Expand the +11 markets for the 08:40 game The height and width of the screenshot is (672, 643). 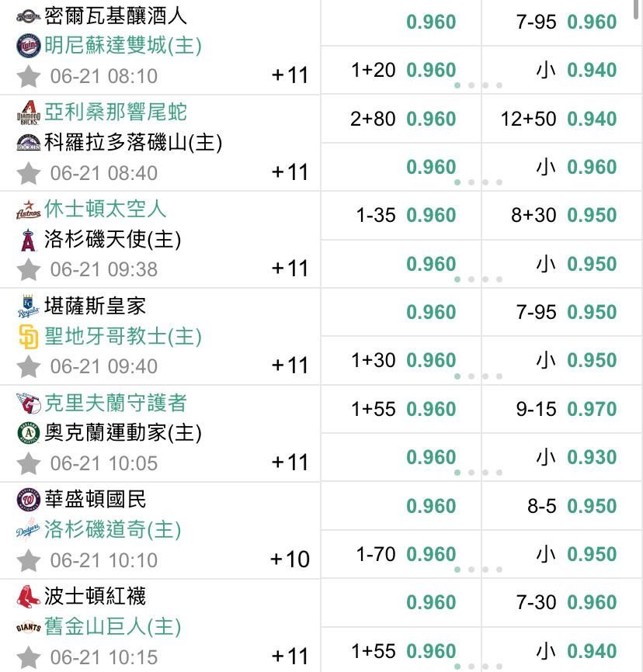point(290,172)
